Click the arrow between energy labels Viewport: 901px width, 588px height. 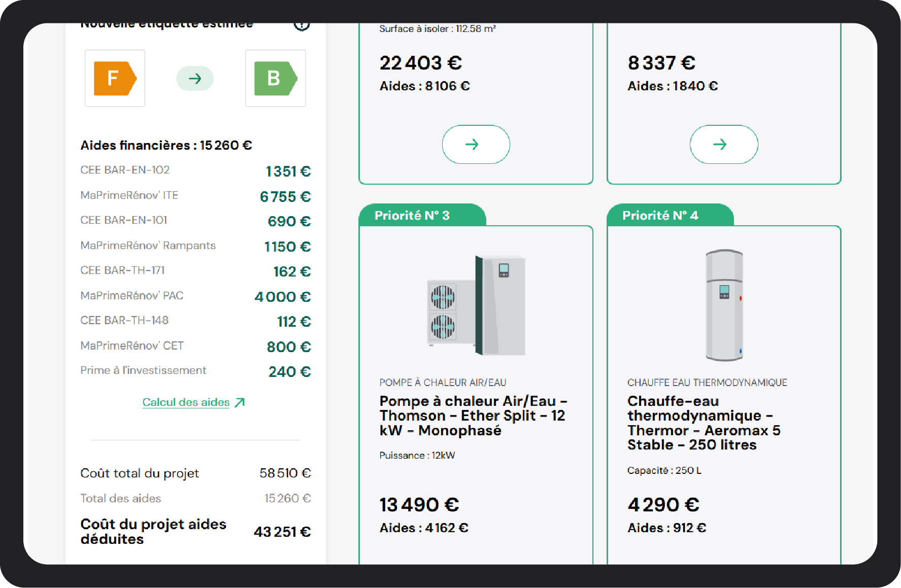(195, 78)
